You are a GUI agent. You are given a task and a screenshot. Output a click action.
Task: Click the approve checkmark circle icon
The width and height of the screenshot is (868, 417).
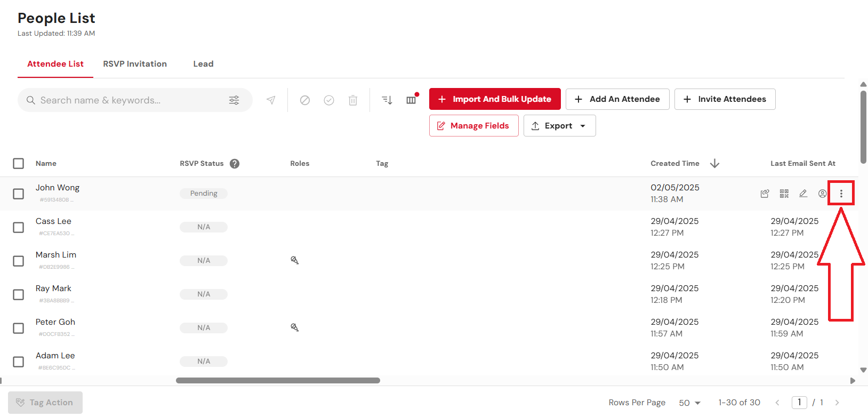point(329,100)
